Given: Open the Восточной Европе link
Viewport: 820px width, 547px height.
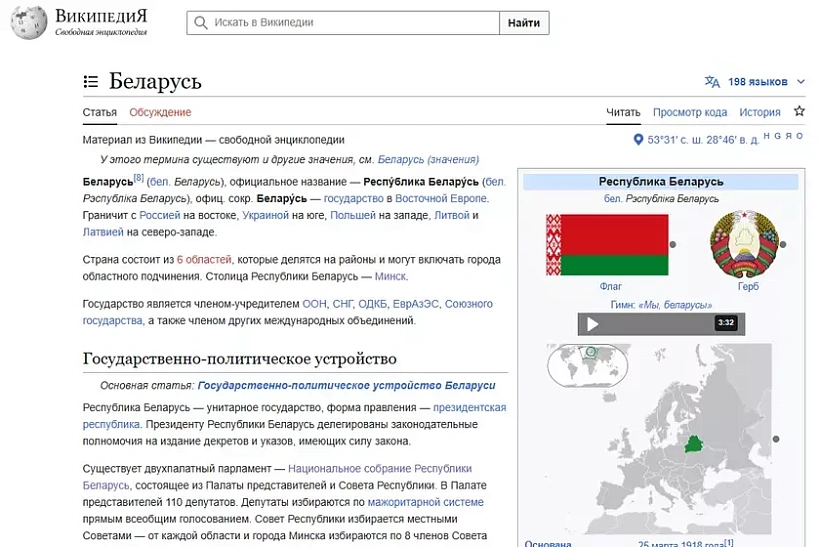Looking at the screenshot, I should tap(441, 199).
